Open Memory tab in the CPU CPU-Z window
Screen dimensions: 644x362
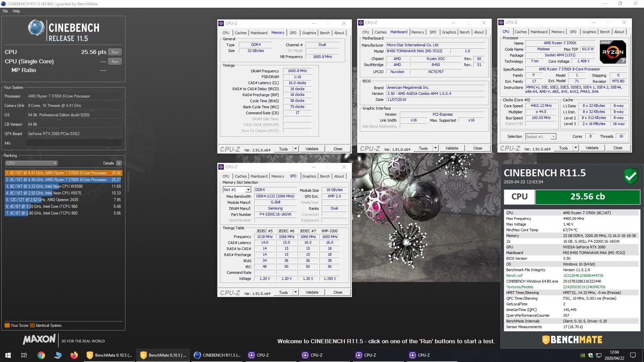coord(558,32)
